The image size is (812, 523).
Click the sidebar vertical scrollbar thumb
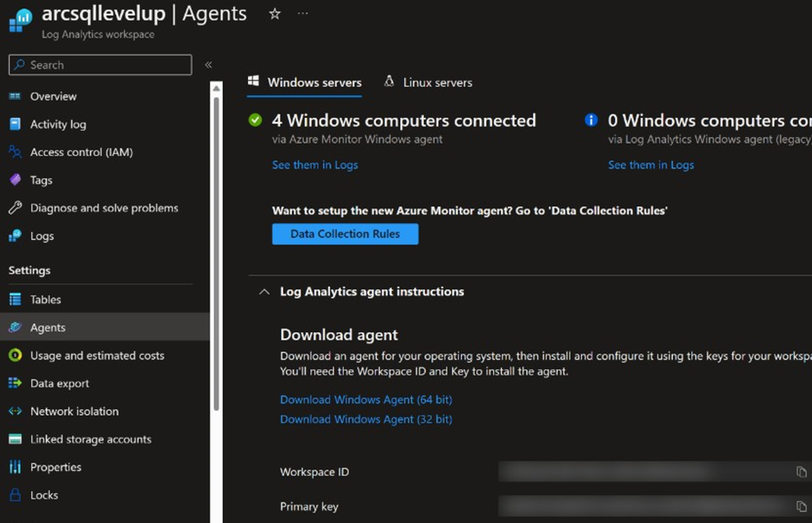pyautogui.click(x=216, y=253)
